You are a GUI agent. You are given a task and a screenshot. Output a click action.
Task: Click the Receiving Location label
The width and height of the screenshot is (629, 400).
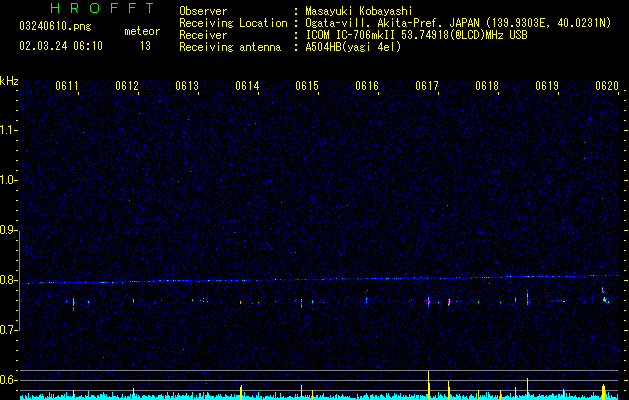(x=233, y=23)
